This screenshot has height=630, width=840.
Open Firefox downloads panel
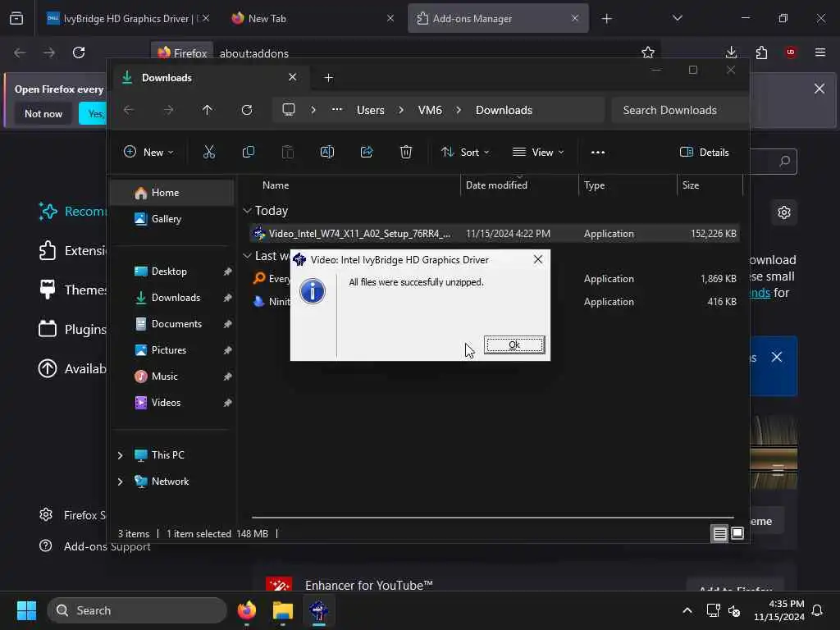[731, 52]
